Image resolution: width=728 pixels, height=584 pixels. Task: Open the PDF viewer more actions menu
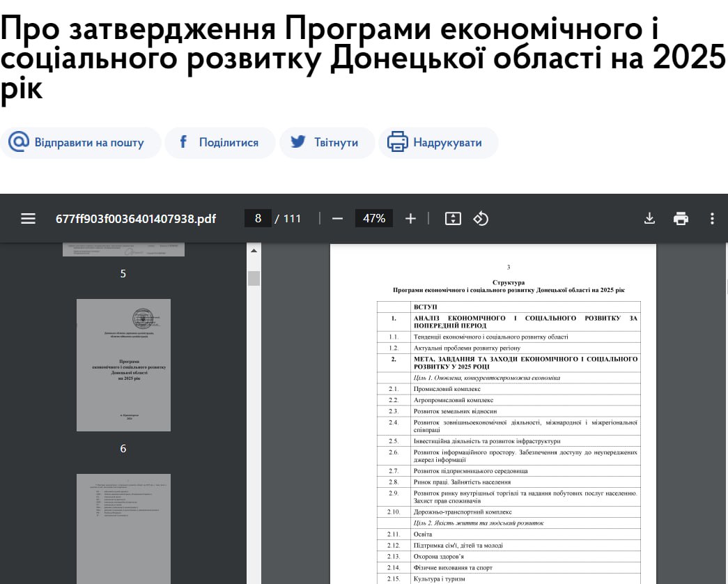click(712, 219)
